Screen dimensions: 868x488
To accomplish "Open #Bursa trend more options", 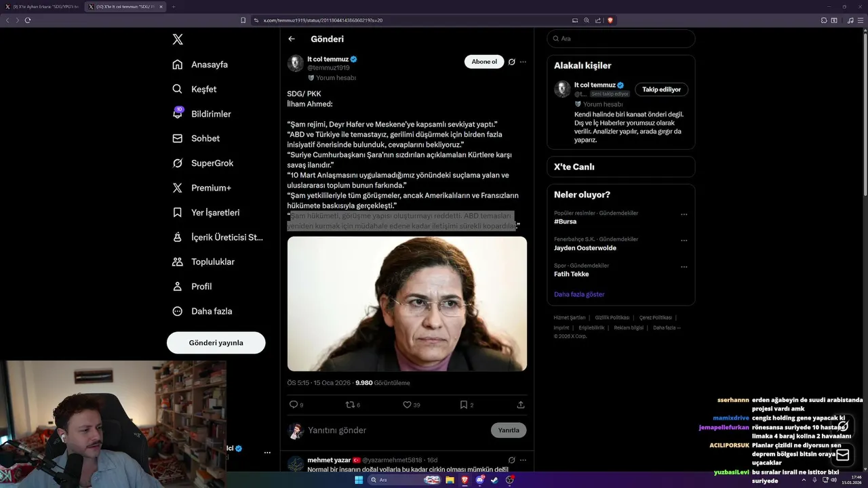I will (x=684, y=214).
